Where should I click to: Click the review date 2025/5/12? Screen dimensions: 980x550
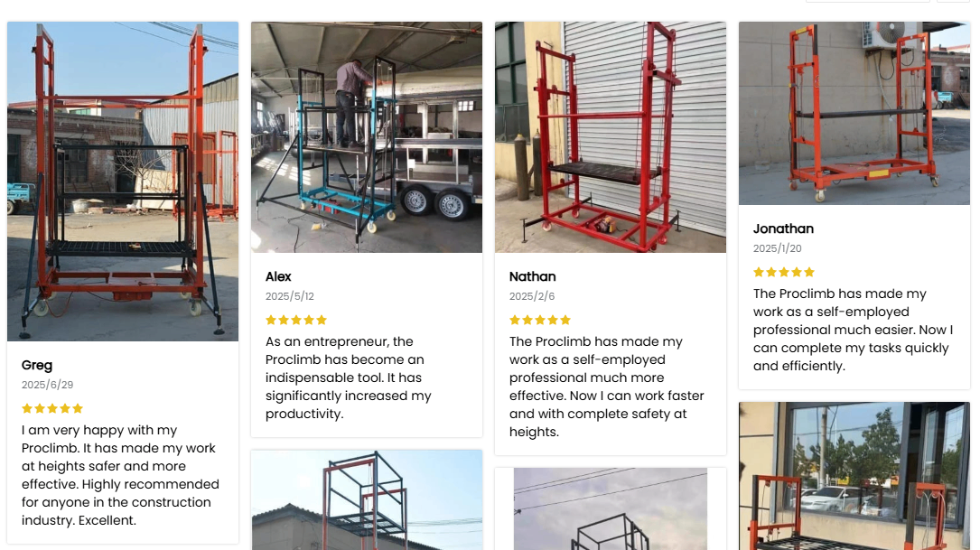(x=290, y=296)
